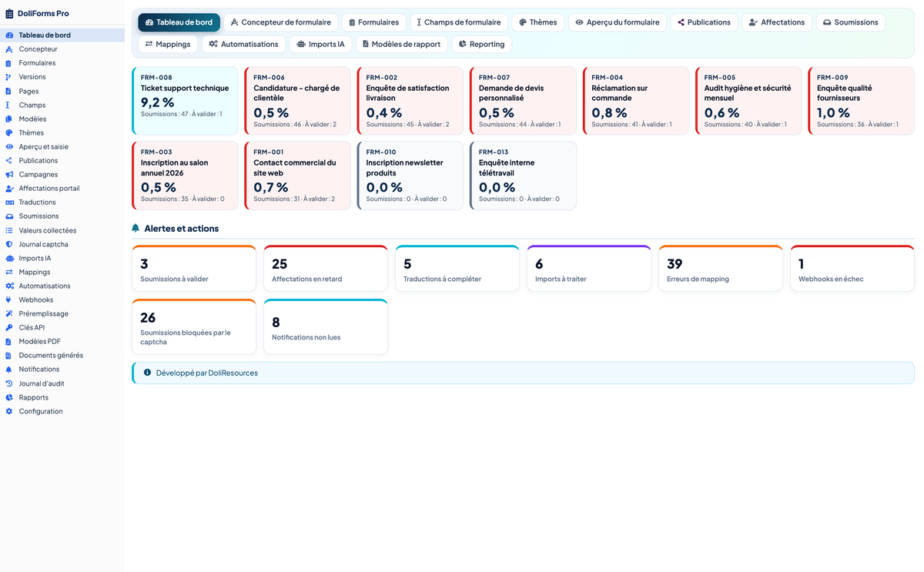Image resolution: width=924 pixels, height=572 pixels.
Task: Click the Journal captcha shield icon
Action: (9, 244)
